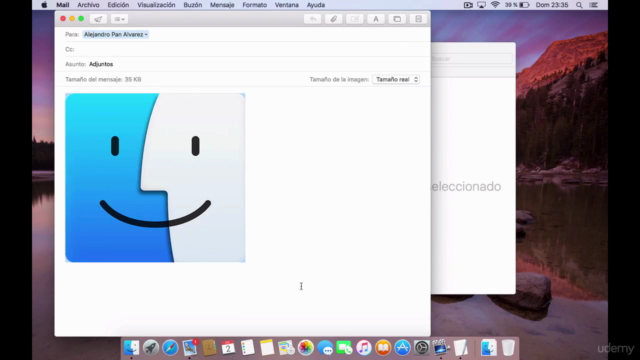The width and height of the screenshot is (640, 360).
Task: Launch Safari from the Dock
Action: [x=170, y=348]
